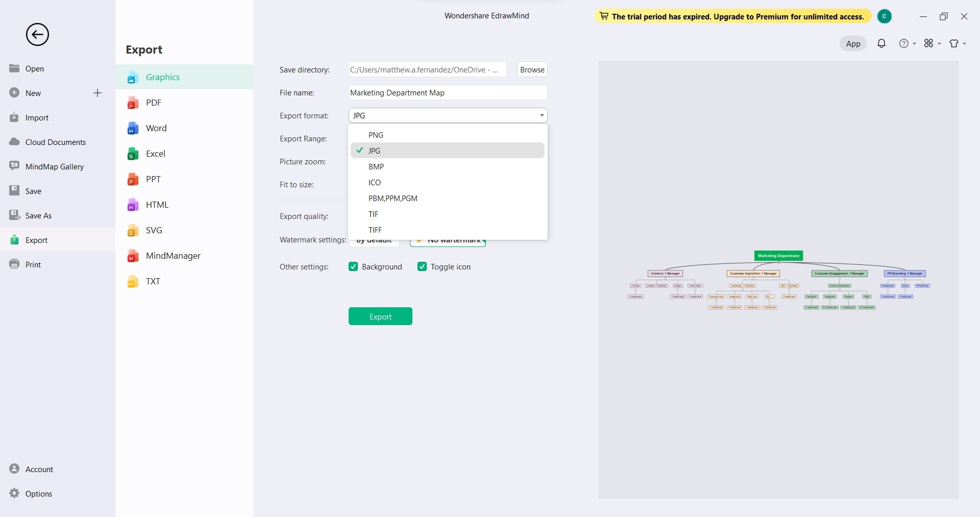The width and height of the screenshot is (980, 517).
Task: Open the help question mark icon
Action: coord(904,44)
